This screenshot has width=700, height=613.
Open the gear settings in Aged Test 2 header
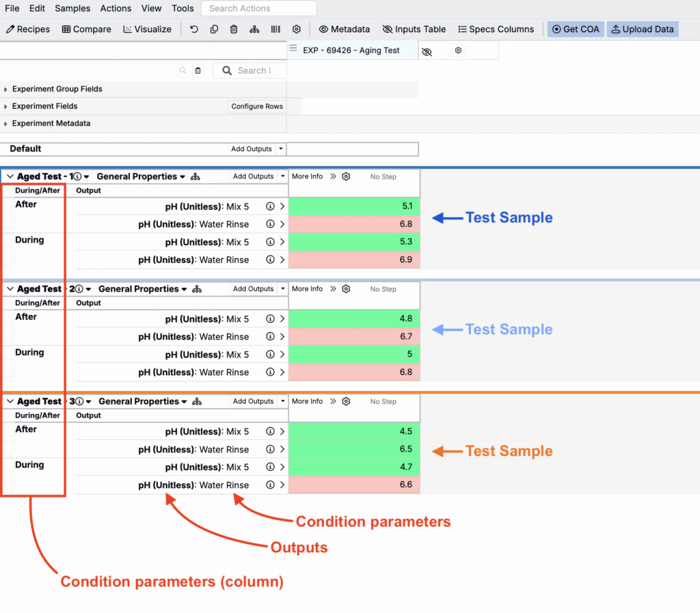(x=346, y=289)
